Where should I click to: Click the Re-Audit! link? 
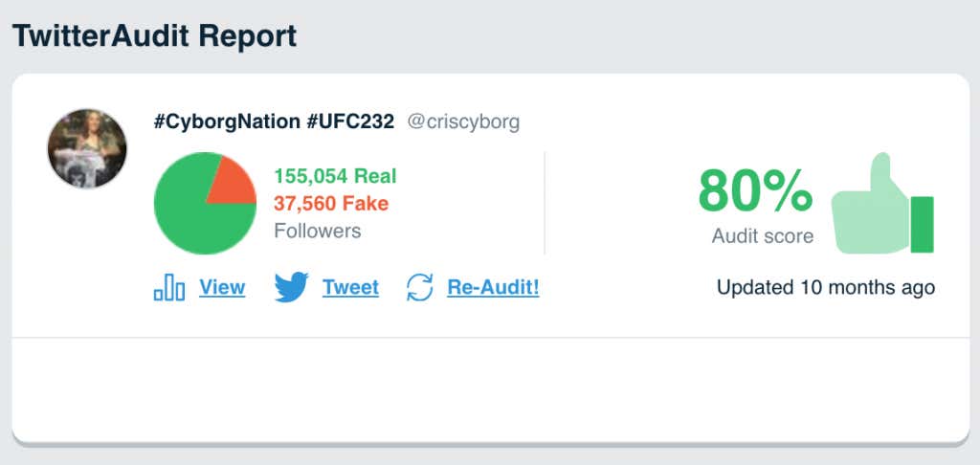pos(493,287)
